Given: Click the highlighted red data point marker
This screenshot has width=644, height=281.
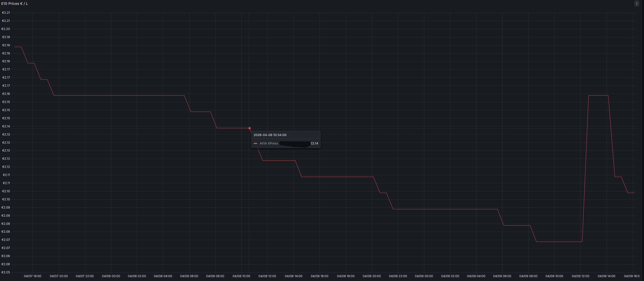Looking at the screenshot, I should click(249, 128).
